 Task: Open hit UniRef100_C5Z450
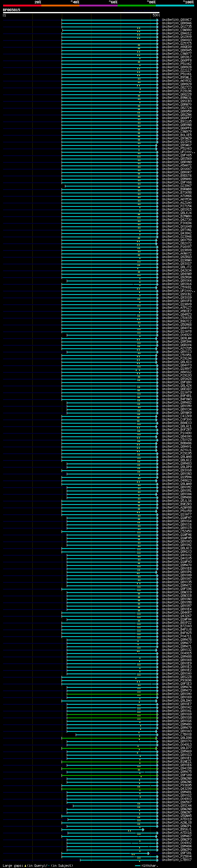point(177,531)
